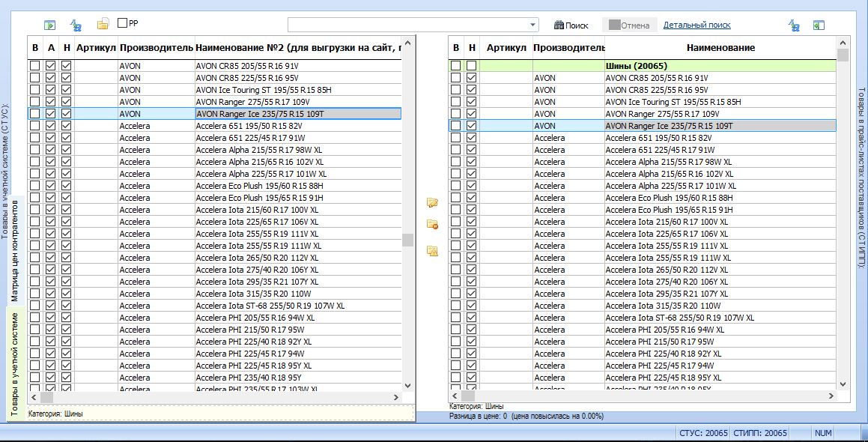Click Категория: Шины label under left table
The image size is (868, 442).
[x=55, y=414]
